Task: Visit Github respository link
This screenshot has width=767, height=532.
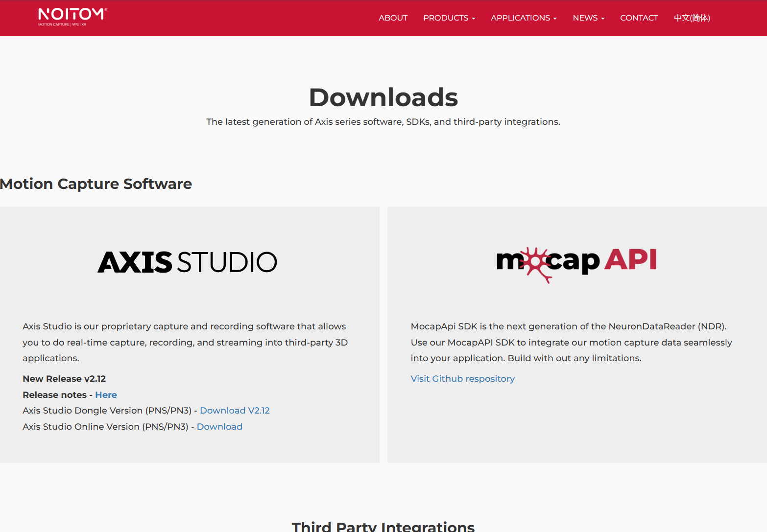Action: point(462,379)
